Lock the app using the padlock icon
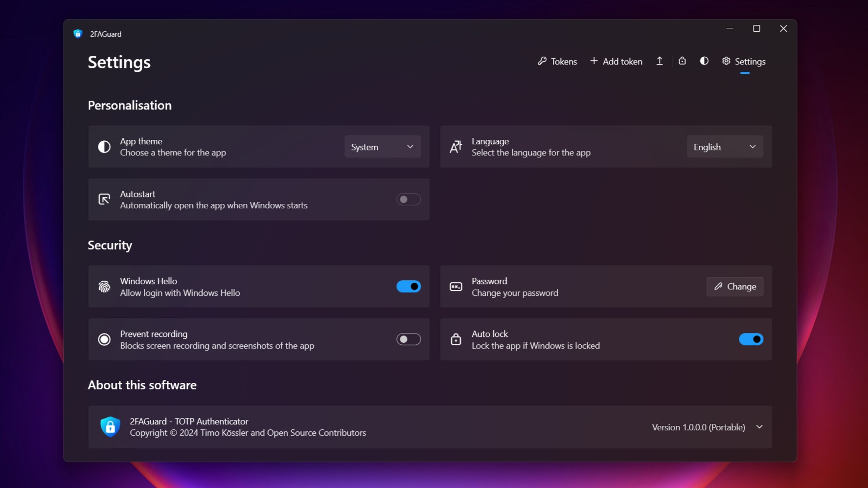This screenshot has width=868, height=488. point(682,61)
